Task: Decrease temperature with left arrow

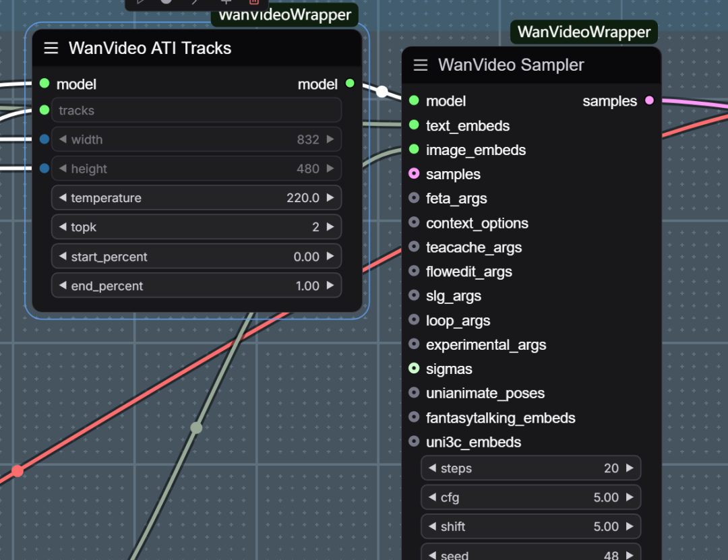Action: (63, 197)
